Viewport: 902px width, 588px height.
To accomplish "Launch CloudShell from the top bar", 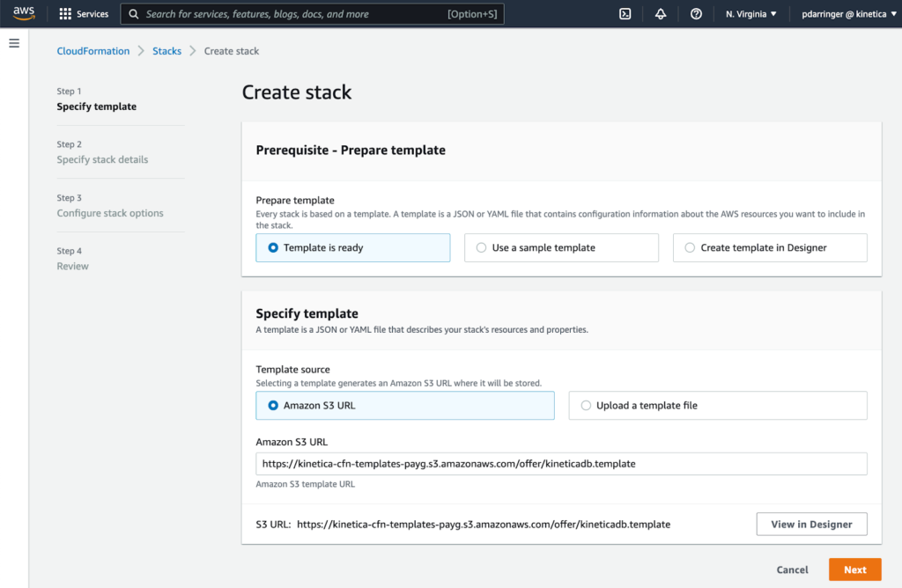I will click(625, 14).
